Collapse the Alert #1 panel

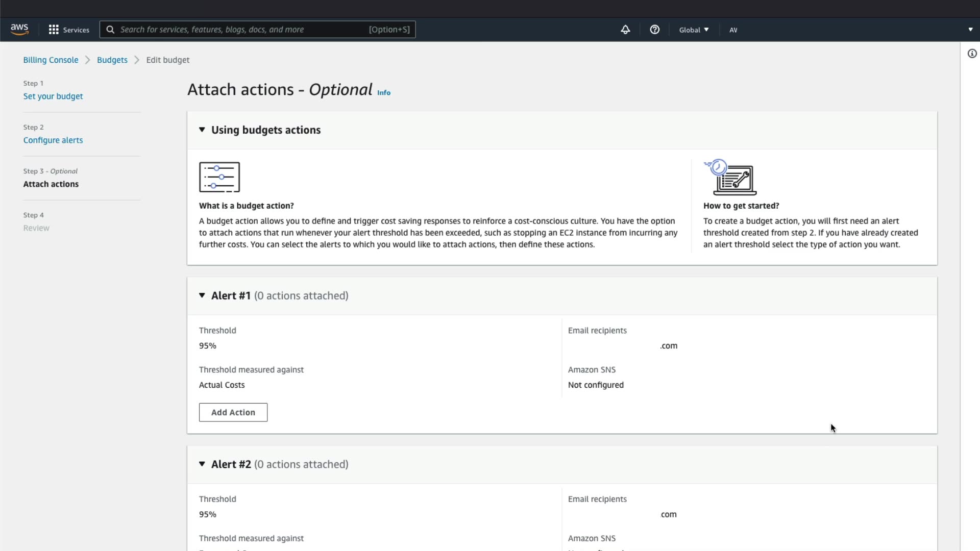coord(202,295)
